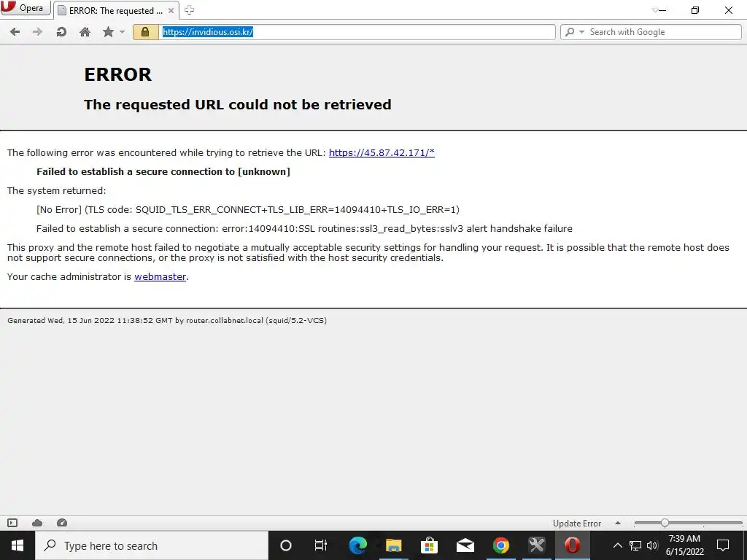Bookmark page with star icon
The image size is (747, 560).
(x=109, y=32)
